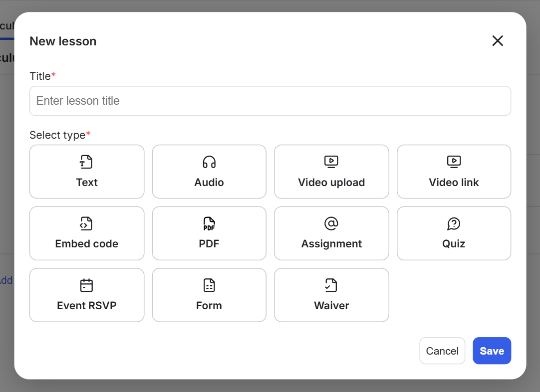This screenshot has height=392, width=540.
Task: Choose the "Quiz" type label
Action: tap(454, 244)
